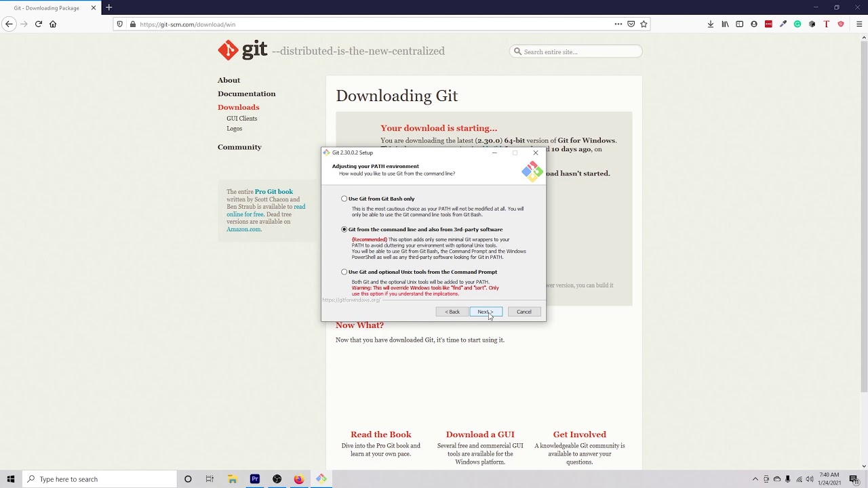
Task: Click the page vertical scrollbar
Action: coord(864,217)
